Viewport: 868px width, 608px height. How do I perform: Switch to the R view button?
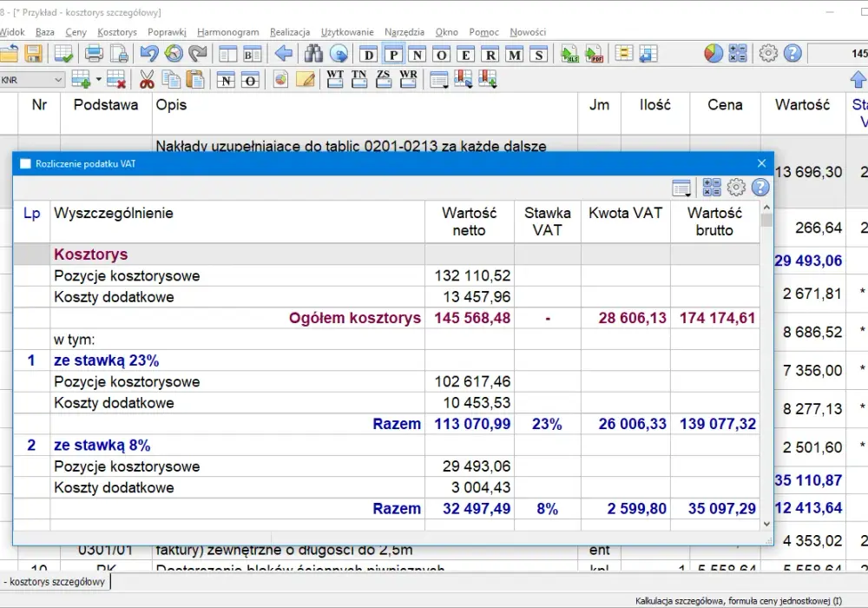click(x=490, y=54)
